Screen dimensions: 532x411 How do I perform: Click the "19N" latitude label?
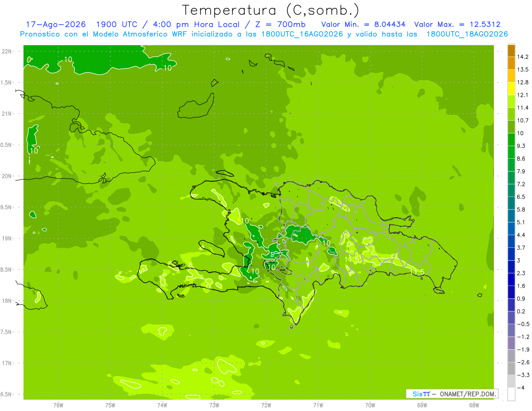tap(7, 239)
